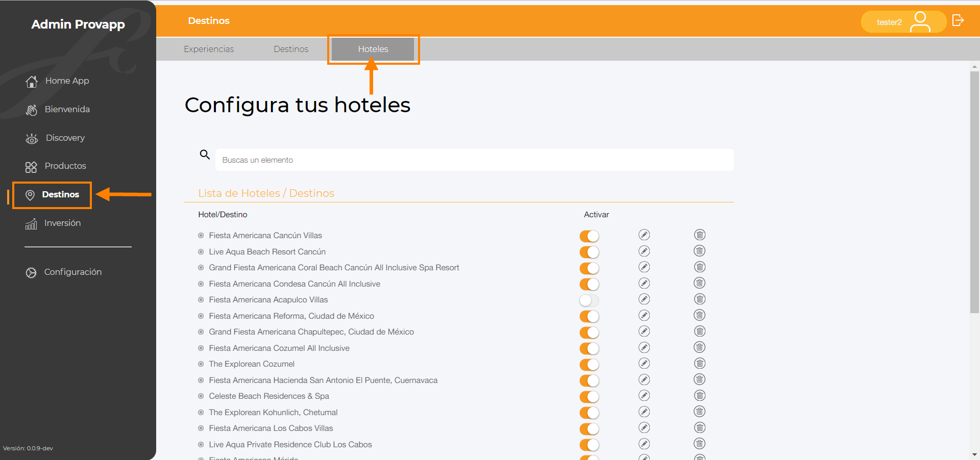Edit Fiesta Americana Condesa Cancún entry
This screenshot has width=980, height=460.
click(x=644, y=283)
